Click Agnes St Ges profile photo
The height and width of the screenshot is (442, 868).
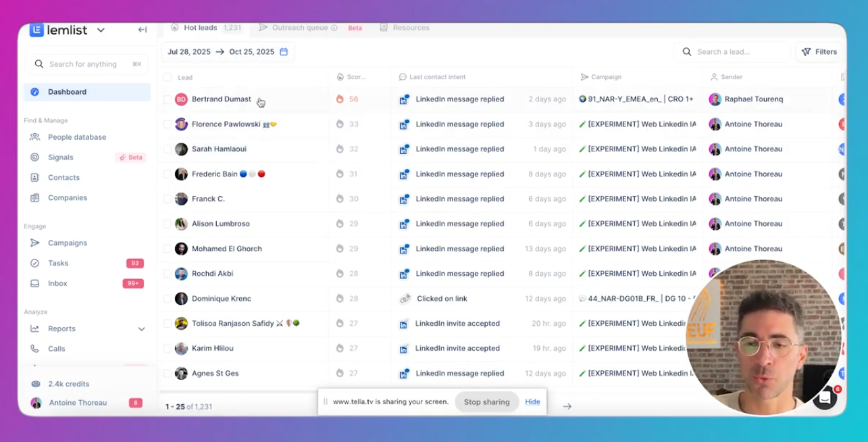coord(181,374)
